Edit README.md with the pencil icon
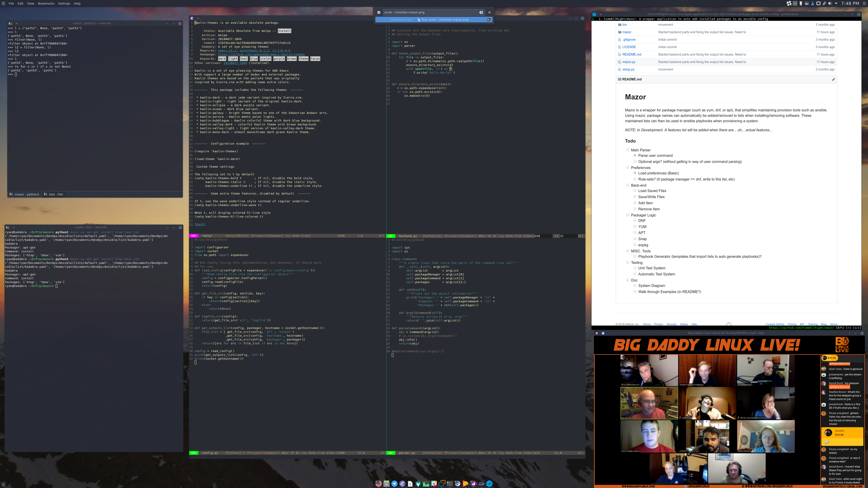Viewport: 868px width, 488px height. click(x=833, y=80)
